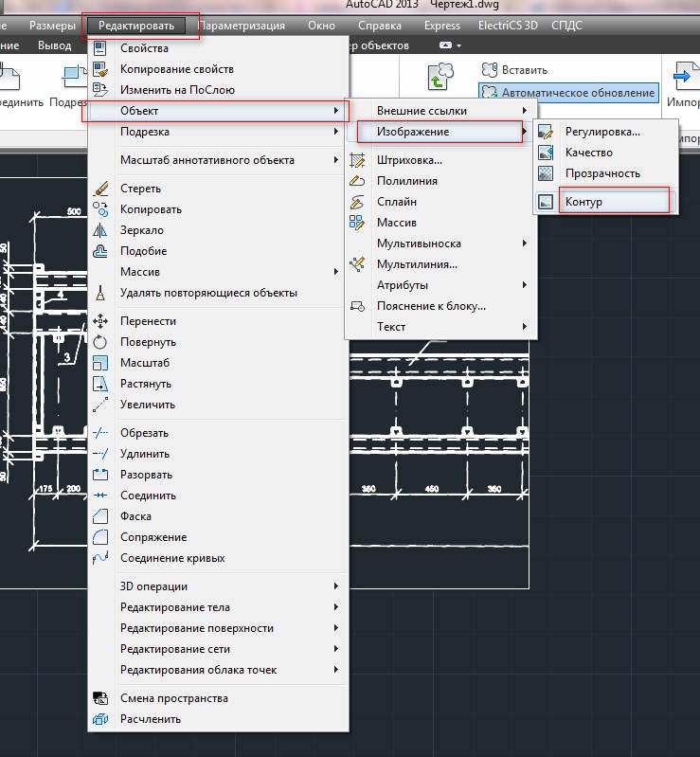Open the Express menu in menu bar
700x757 pixels.
pyautogui.click(x=441, y=26)
